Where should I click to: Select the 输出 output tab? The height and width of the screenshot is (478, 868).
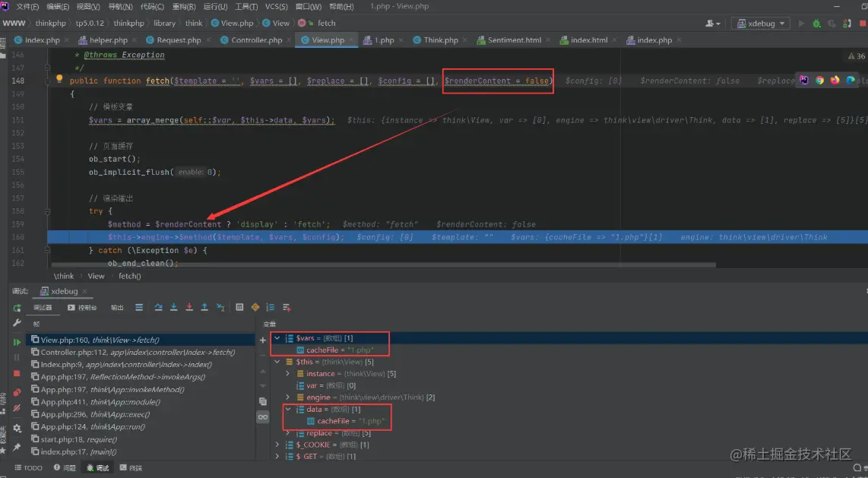point(117,308)
